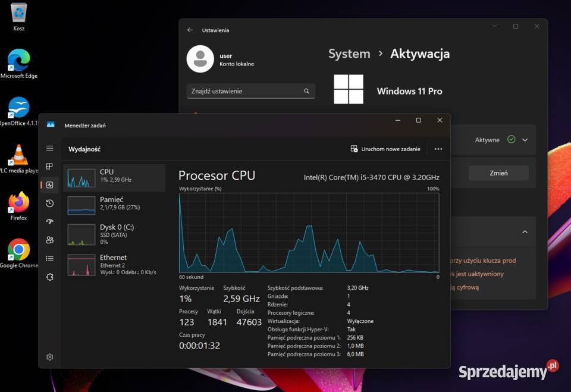Open the Google Chrome desktop shortcut

[19, 253]
